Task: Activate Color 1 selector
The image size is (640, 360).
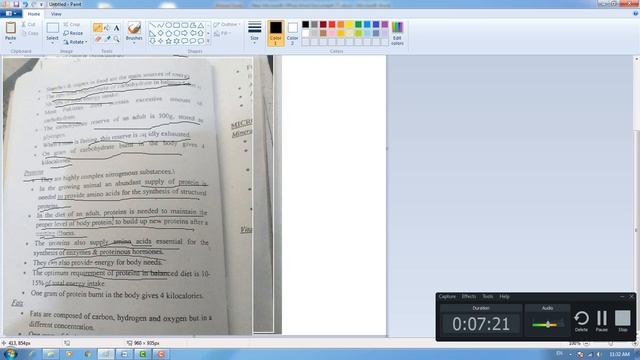Action: coord(276,33)
